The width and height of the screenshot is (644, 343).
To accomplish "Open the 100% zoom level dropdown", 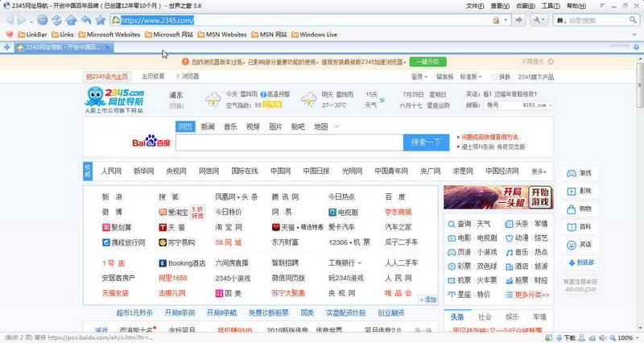I will (x=637, y=337).
